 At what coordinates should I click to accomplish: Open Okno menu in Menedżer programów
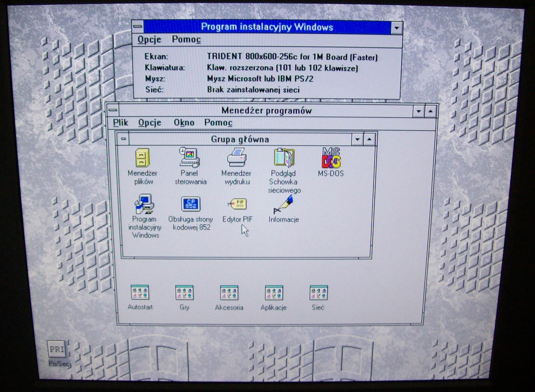(x=184, y=123)
